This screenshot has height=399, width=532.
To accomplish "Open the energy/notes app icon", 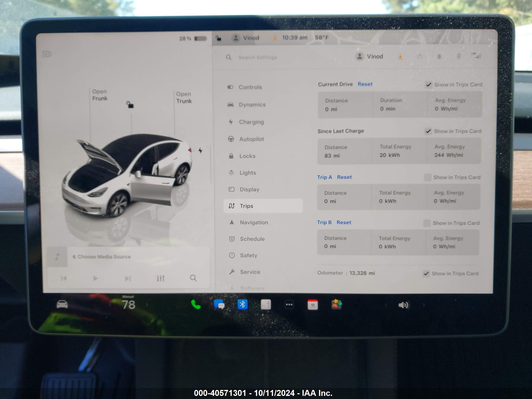I will (266, 304).
